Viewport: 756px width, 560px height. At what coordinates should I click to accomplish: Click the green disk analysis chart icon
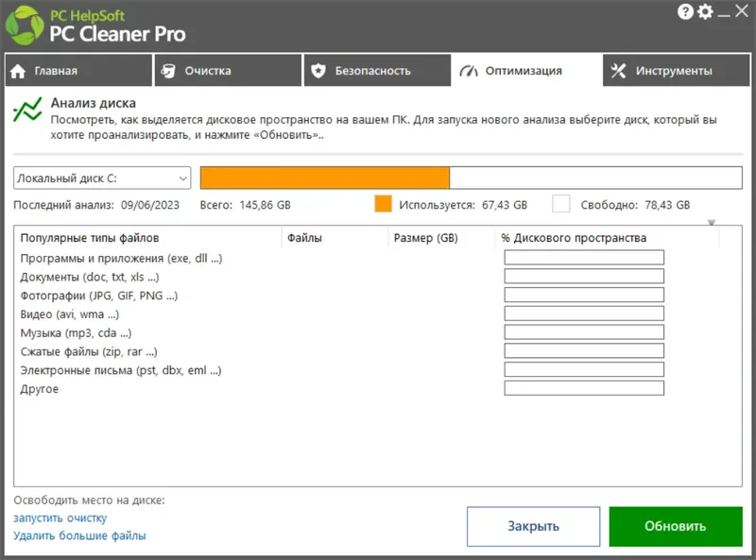(27, 110)
